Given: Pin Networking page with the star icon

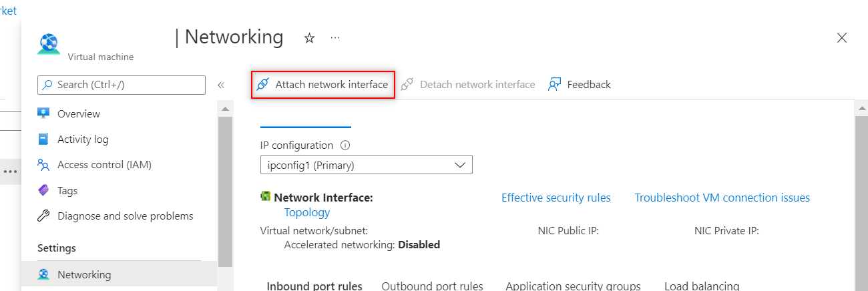Looking at the screenshot, I should (x=309, y=38).
